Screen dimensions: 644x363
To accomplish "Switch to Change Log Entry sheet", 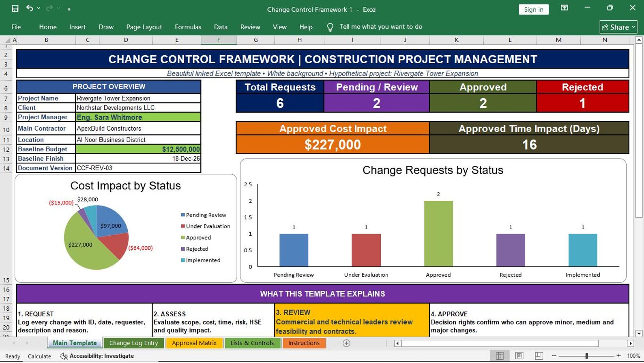I will 133,343.
